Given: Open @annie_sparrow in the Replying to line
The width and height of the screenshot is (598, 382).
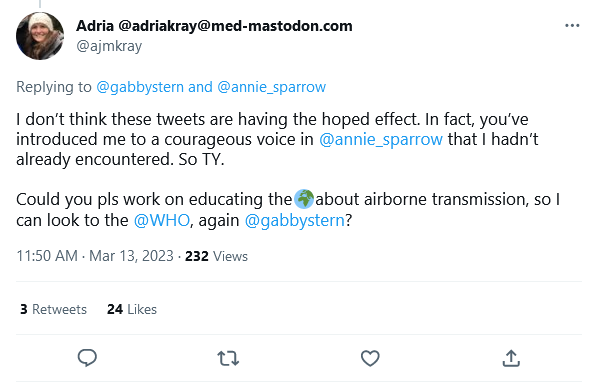Looking at the screenshot, I should (x=272, y=87).
